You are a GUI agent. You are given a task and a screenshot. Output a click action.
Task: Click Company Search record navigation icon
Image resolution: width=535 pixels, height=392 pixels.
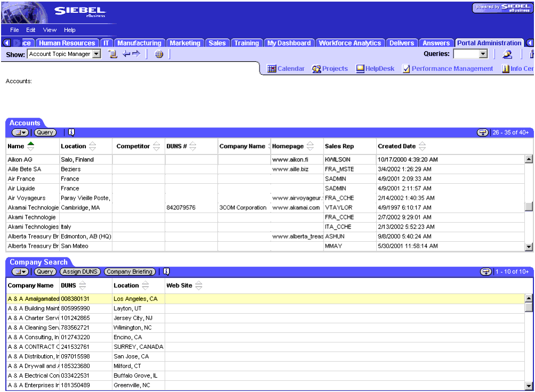[485, 272]
